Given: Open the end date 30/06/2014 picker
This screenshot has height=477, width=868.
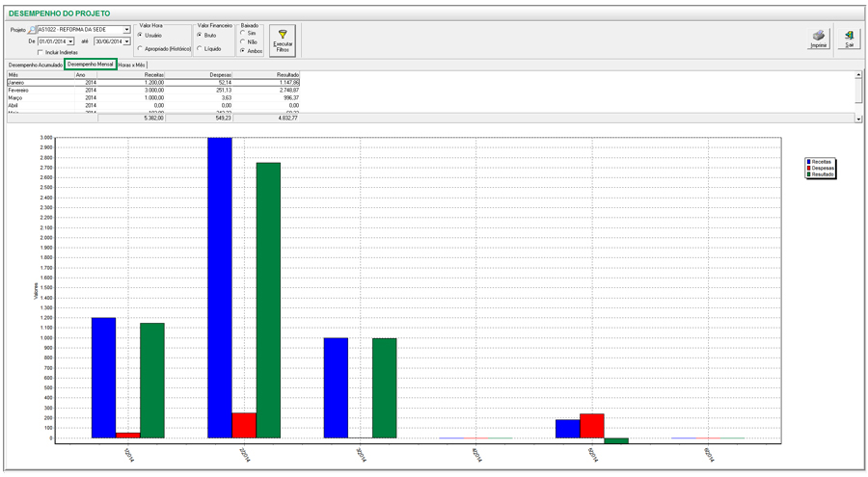Looking at the screenshot, I should click(x=126, y=41).
